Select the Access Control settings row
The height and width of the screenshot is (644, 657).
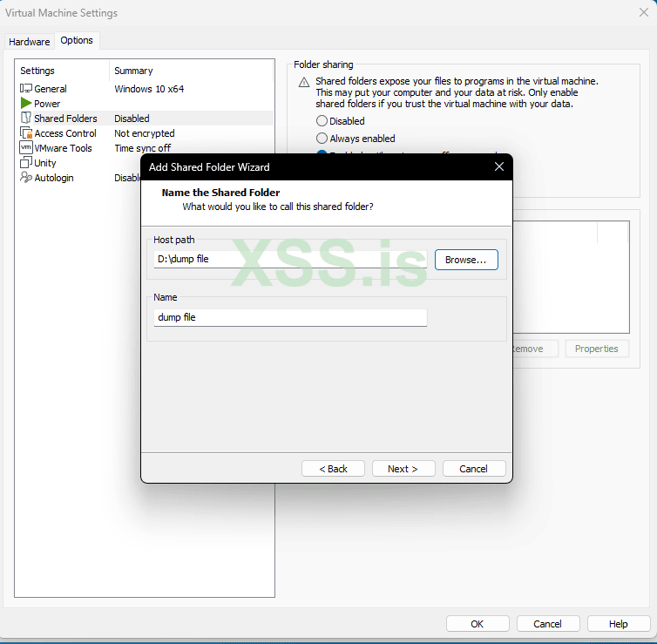(x=145, y=132)
